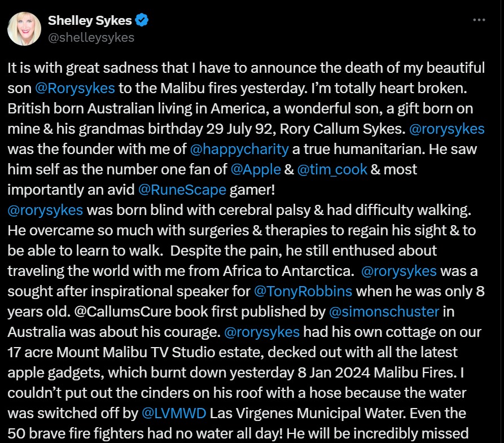Open the three-dot more options menu
The width and height of the screenshot is (504, 443).
point(479,20)
